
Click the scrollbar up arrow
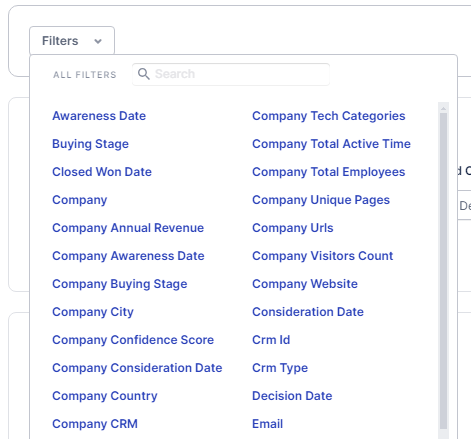(443, 108)
